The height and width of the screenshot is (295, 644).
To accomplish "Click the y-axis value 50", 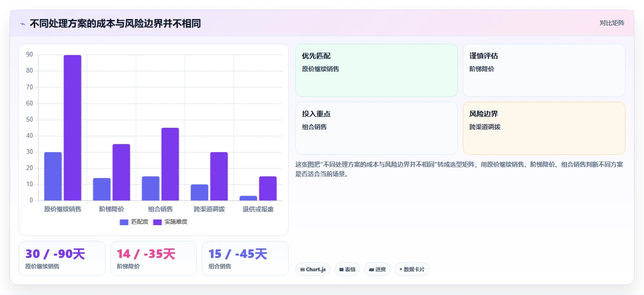I will click(30, 119).
